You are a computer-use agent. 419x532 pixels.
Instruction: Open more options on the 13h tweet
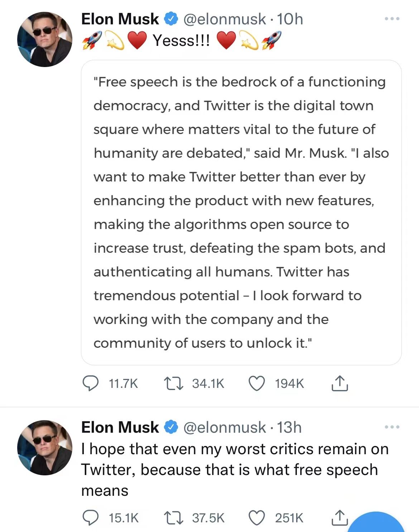pyautogui.click(x=392, y=427)
